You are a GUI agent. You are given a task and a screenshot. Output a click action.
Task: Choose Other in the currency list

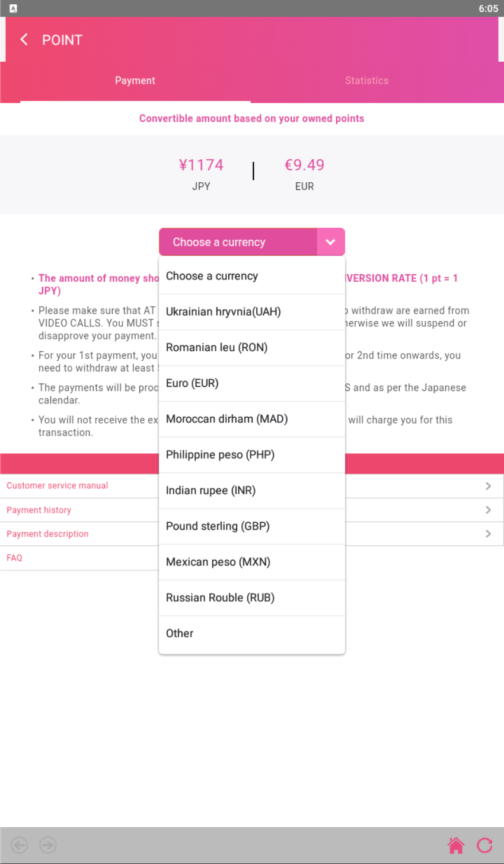pos(252,634)
